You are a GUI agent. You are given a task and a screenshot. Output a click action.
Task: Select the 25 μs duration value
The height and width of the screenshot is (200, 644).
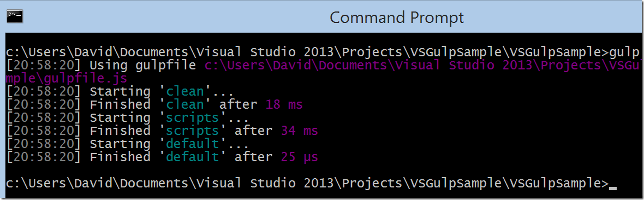coord(300,157)
